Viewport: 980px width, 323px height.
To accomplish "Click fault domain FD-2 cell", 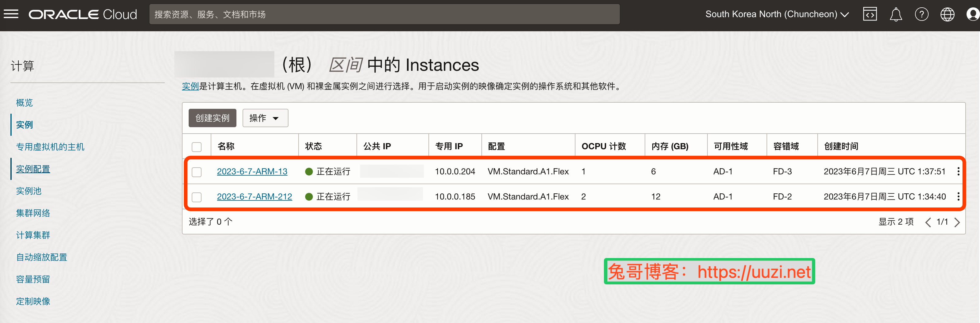I will [782, 196].
